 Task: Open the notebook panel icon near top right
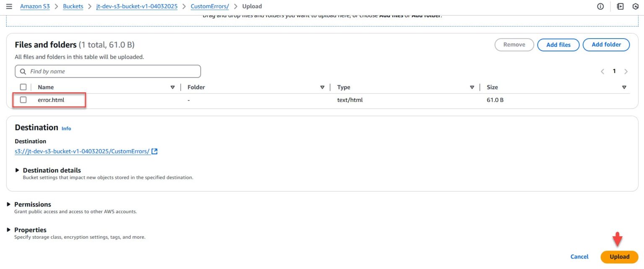pyautogui.click(x=619, y=6)
